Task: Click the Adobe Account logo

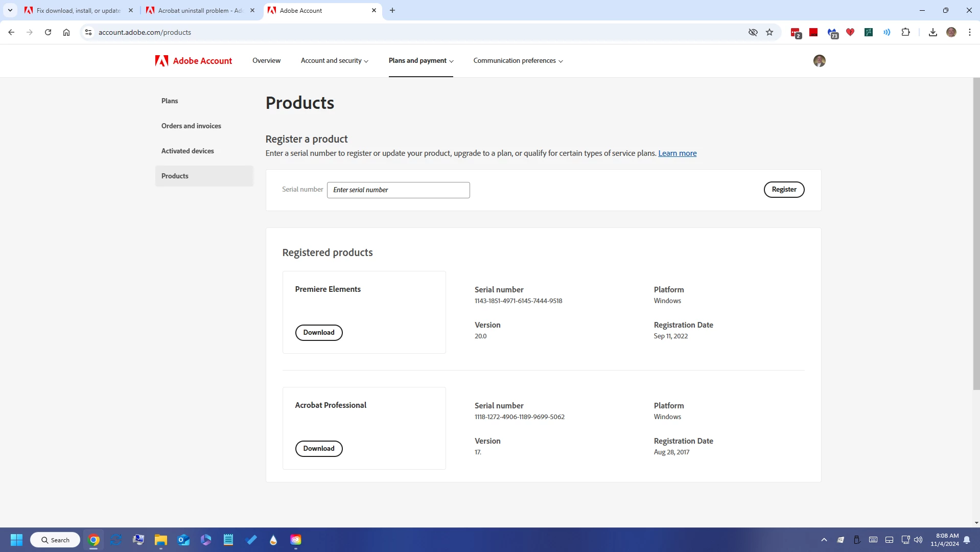Action: (x=194, y=61)
